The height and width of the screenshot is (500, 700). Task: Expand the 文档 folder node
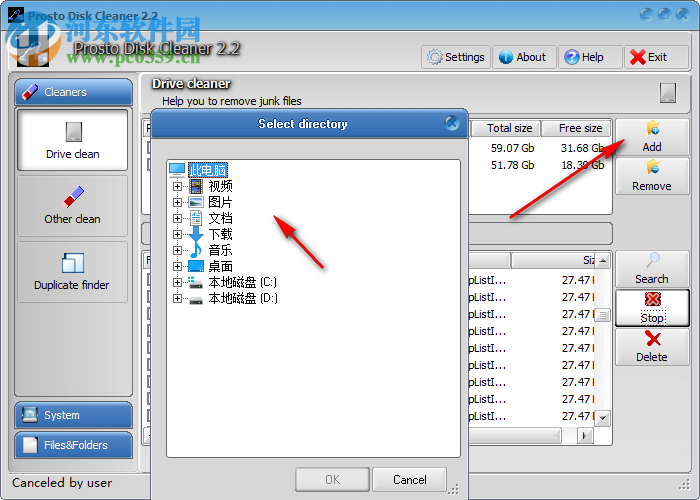coord(177,218)
